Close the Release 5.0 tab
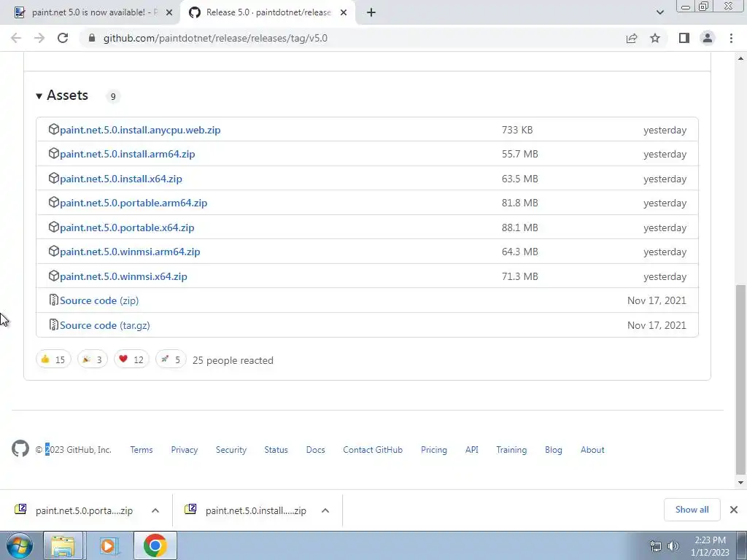Viewport: 747px width, 560px height. pos(344,13)
